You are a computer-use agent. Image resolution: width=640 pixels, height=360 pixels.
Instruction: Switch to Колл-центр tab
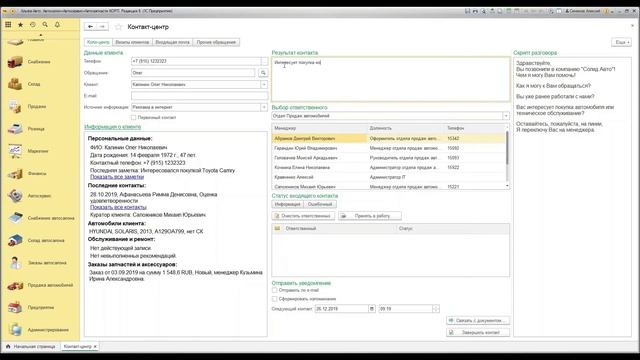tap(98, 42)
